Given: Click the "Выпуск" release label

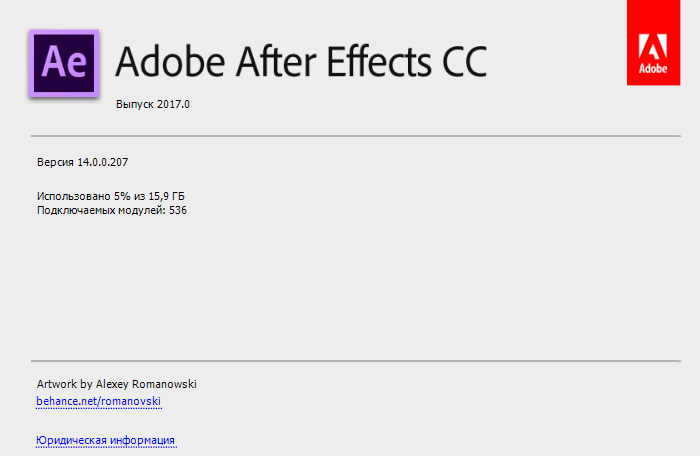Looking at the screenshot, I should point(136,104).
